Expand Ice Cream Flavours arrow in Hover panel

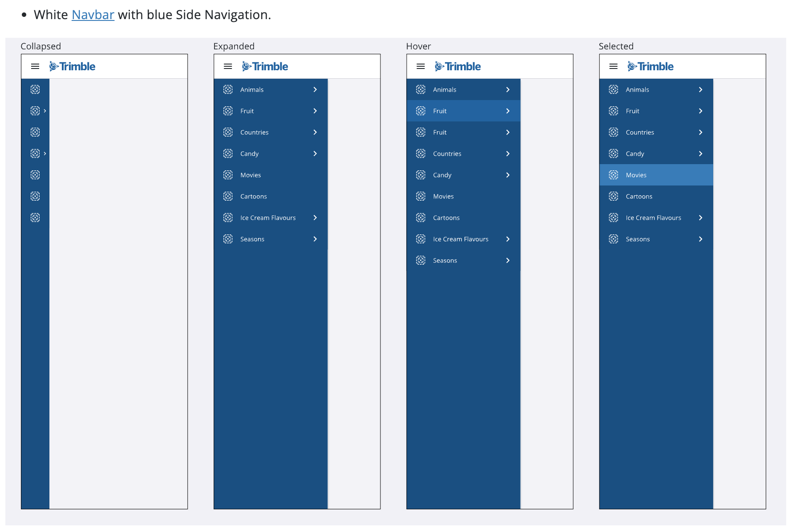click(508, 239)
